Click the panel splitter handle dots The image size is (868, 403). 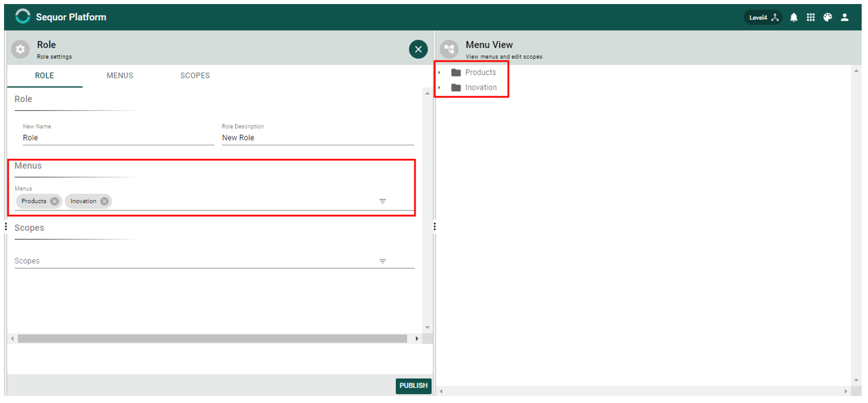435,227
